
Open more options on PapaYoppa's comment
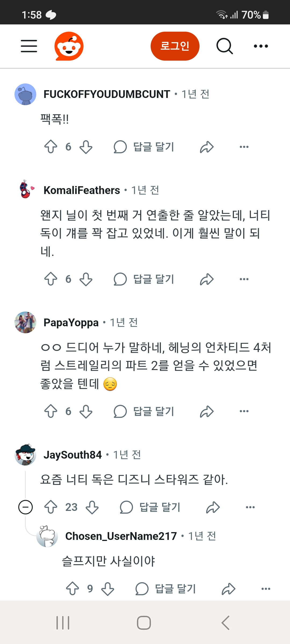coord(244,411)
